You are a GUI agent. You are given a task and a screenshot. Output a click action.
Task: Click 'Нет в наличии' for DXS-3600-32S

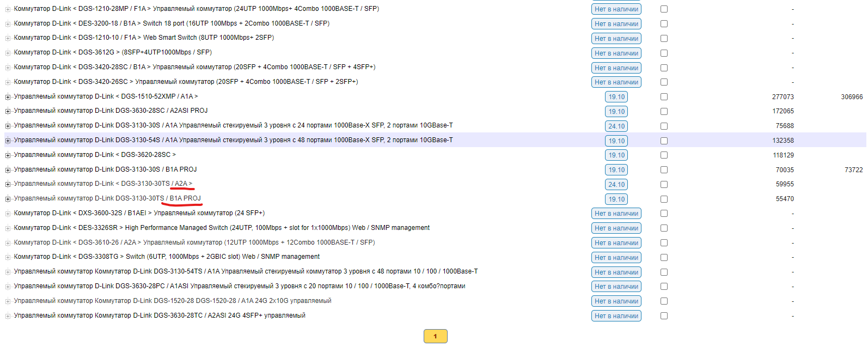(x=616, y=214)
